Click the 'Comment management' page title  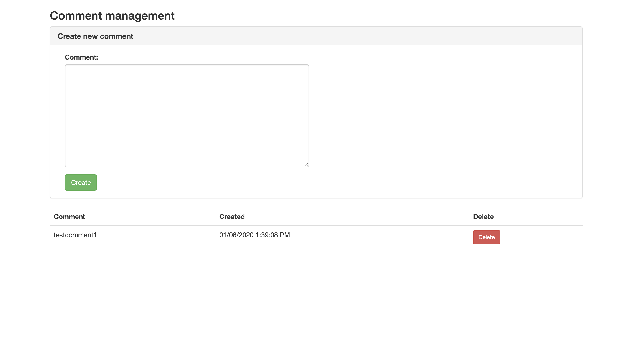tap(112, 16)
